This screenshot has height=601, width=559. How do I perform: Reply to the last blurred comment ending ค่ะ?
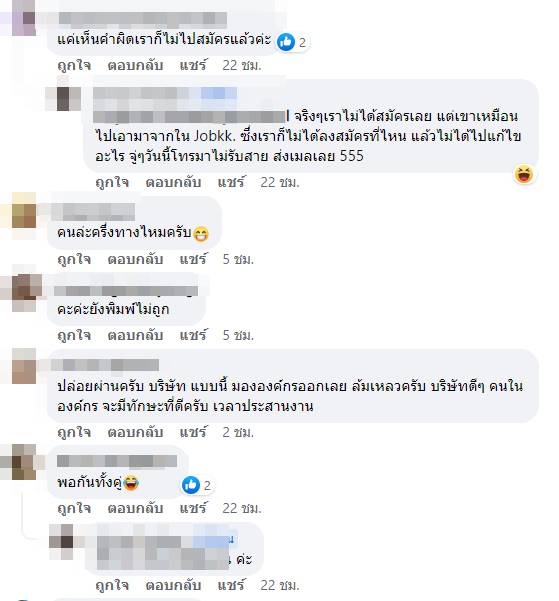[x=173, y=585]
